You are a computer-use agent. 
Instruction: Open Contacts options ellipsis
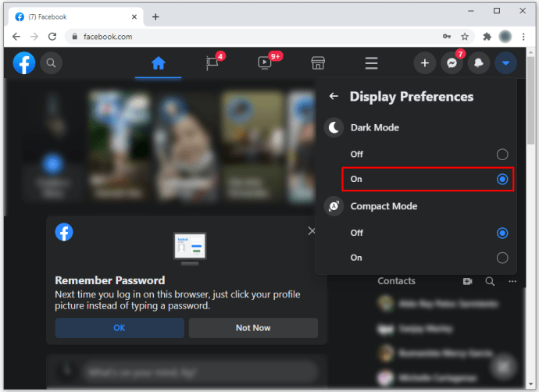(x=512, y=281)
